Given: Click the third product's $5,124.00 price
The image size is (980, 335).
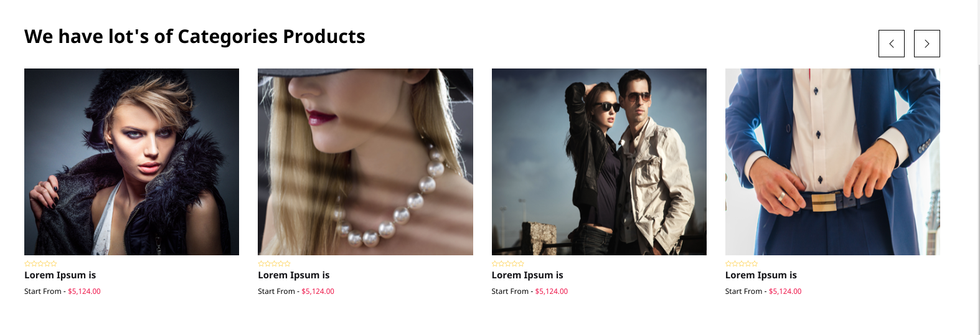Looking at the screenshot, I should pyautogui.click(x=552, y=291).
